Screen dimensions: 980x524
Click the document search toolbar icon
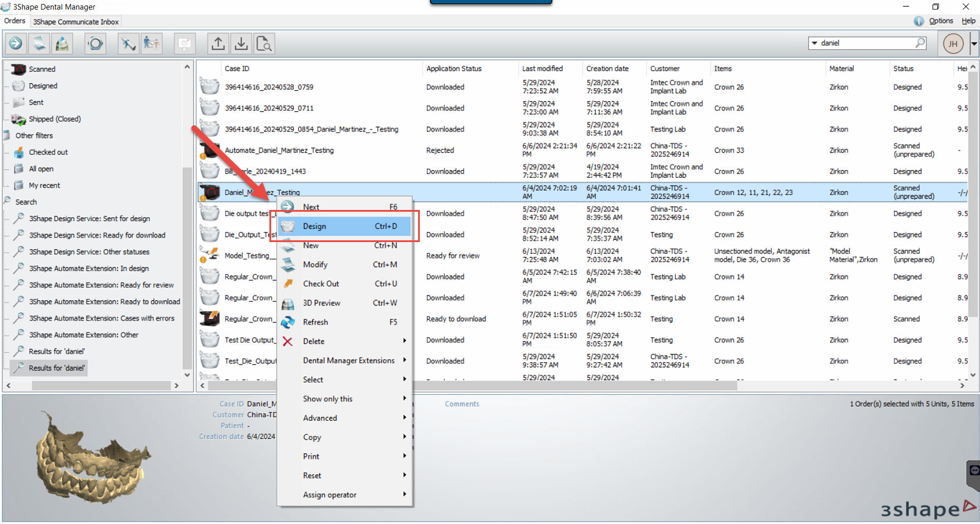click(x=263, y=43)
